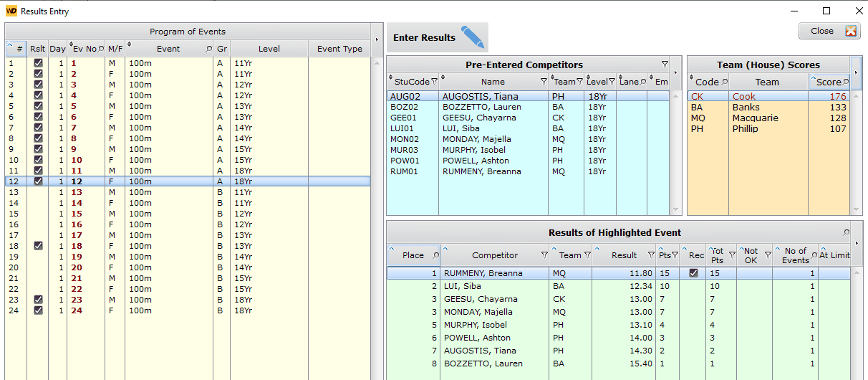Image resolution: width=868 pixels, height=380 pixels.
Task: Toggle Rslt checkbox for event 23
Action: [x=38, y=300]
